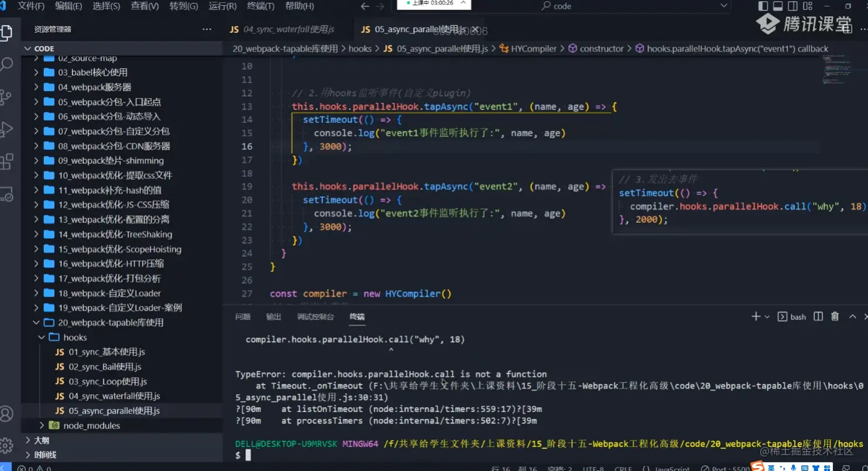Screen dimensions: 868x471
Task: Open 12_webpack优化-JS-CSS压缩 folder
Action: click(x=122, y=205)
